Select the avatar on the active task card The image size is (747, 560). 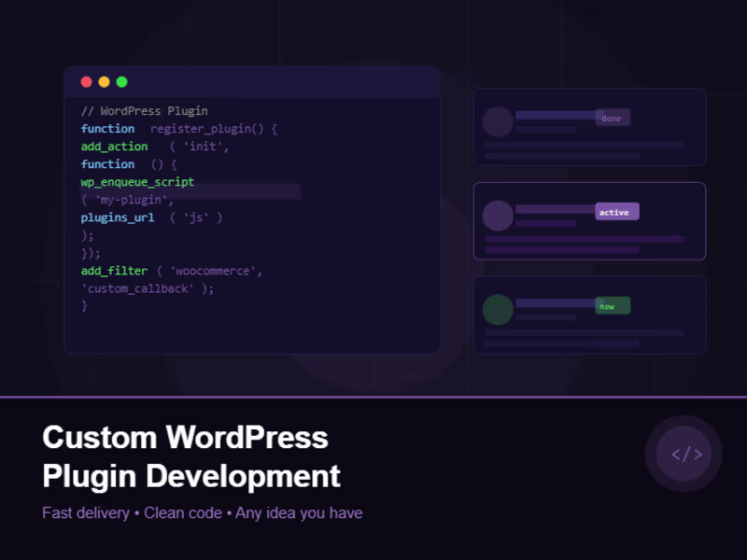[x=498, y=216]
